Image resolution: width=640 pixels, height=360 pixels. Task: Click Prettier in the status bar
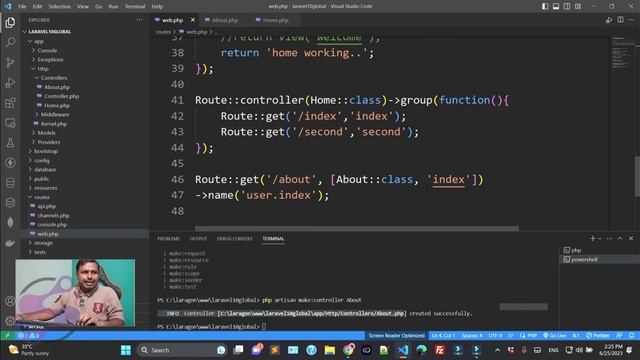(x=598, y=336)
